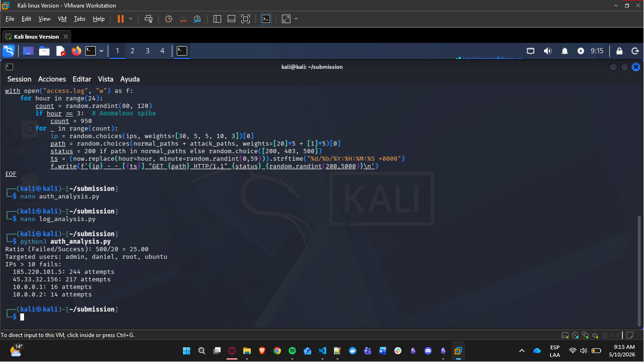The image size is (644, 362).
Task: Open the VMware VM menu
Action: pos(62,19)
